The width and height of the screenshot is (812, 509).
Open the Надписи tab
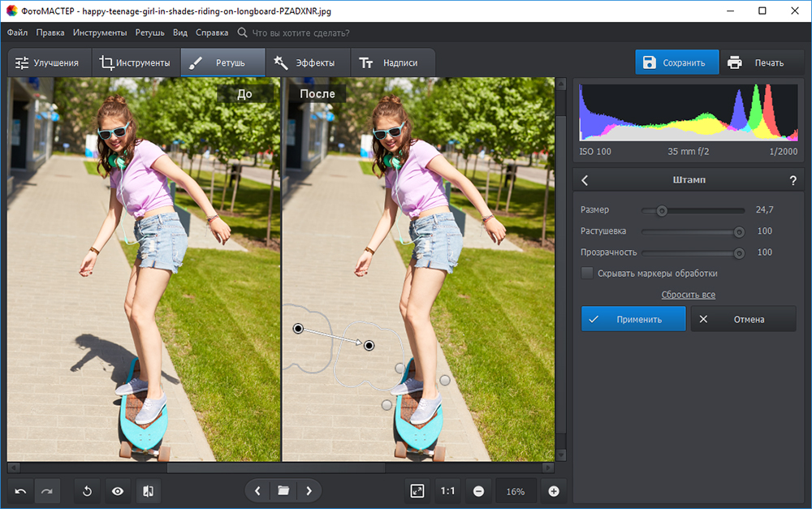click(392, 63)
